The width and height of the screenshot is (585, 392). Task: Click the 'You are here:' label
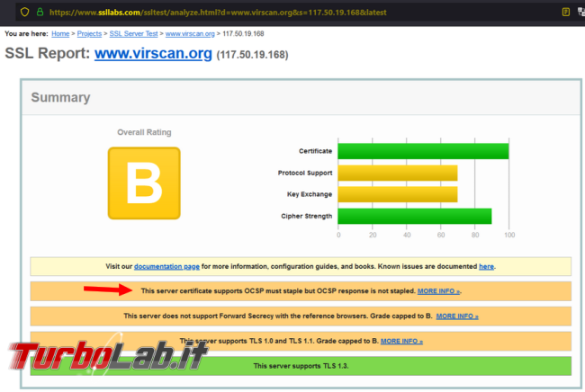point(26,33)
